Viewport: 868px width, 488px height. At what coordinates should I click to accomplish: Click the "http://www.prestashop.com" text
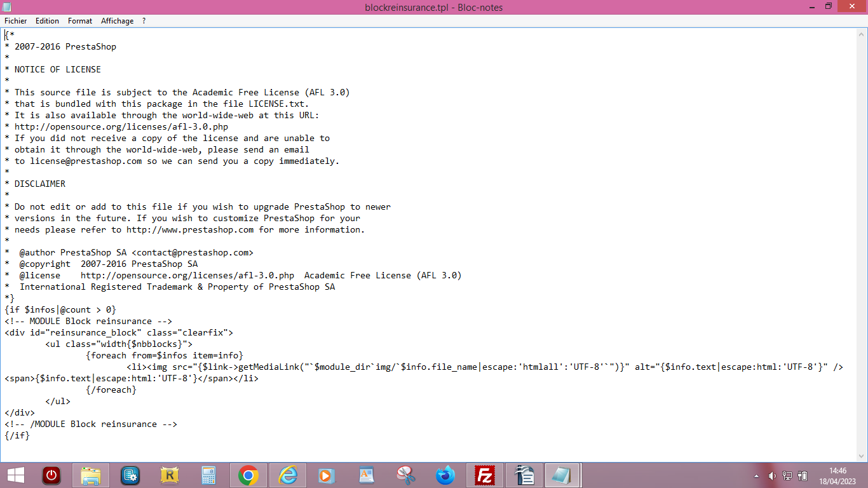pos(190,229)
